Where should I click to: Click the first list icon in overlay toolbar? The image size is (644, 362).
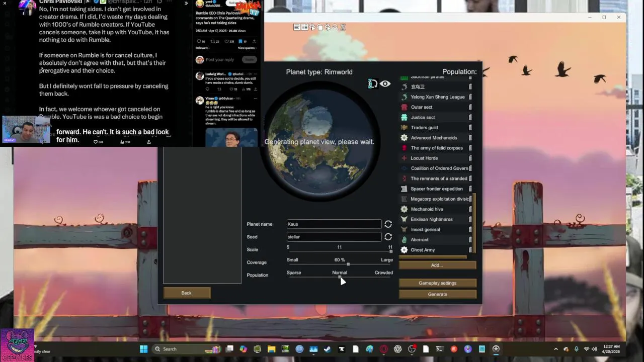point(297,27)
